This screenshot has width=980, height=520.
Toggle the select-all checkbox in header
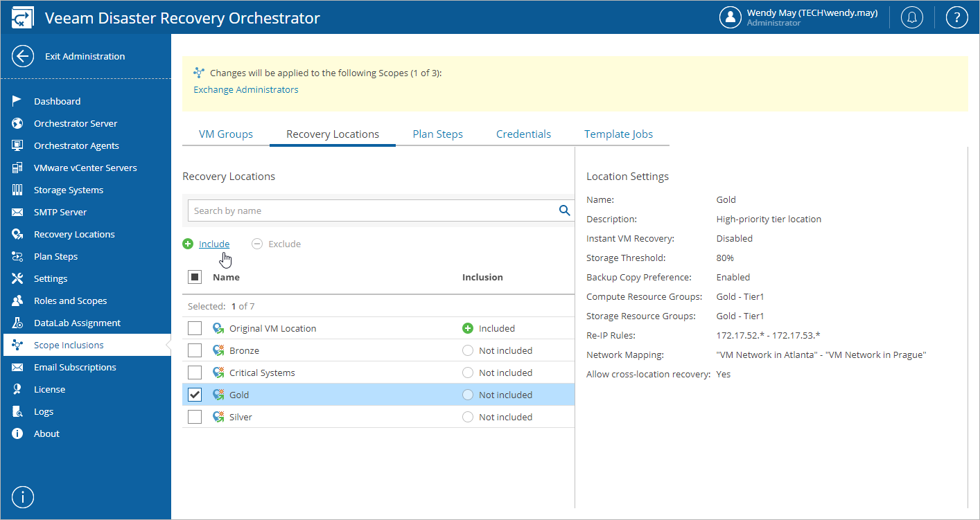[x=195, y=277]
